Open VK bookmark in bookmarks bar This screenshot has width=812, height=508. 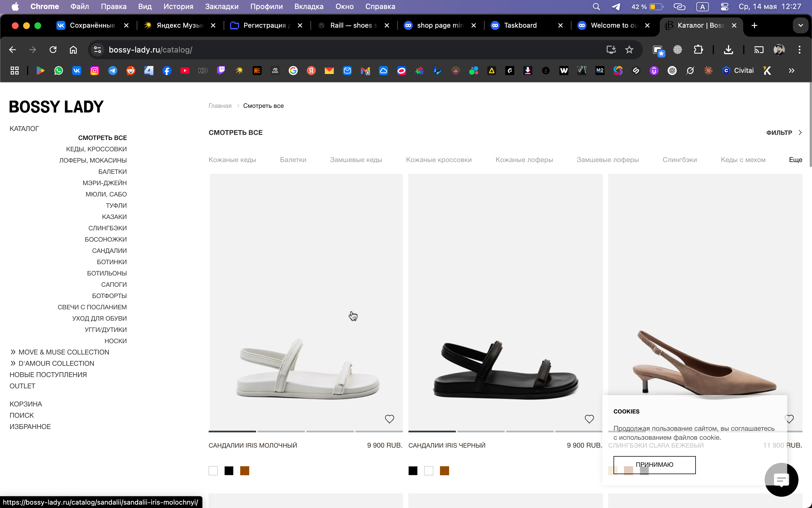point(76,71)
